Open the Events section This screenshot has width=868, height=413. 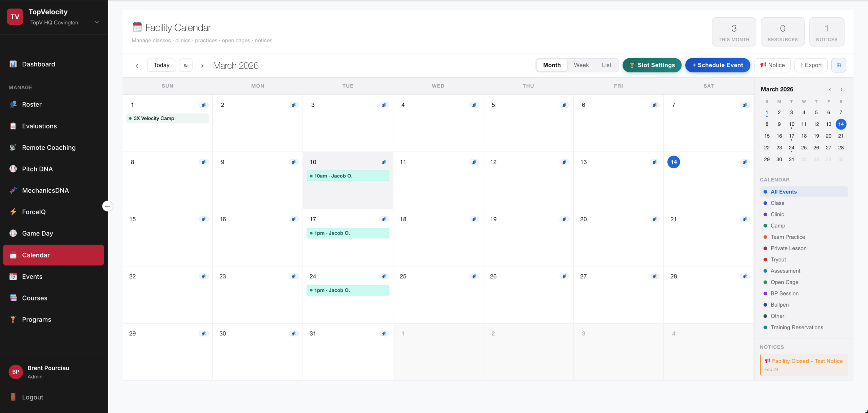click(32, 276)
